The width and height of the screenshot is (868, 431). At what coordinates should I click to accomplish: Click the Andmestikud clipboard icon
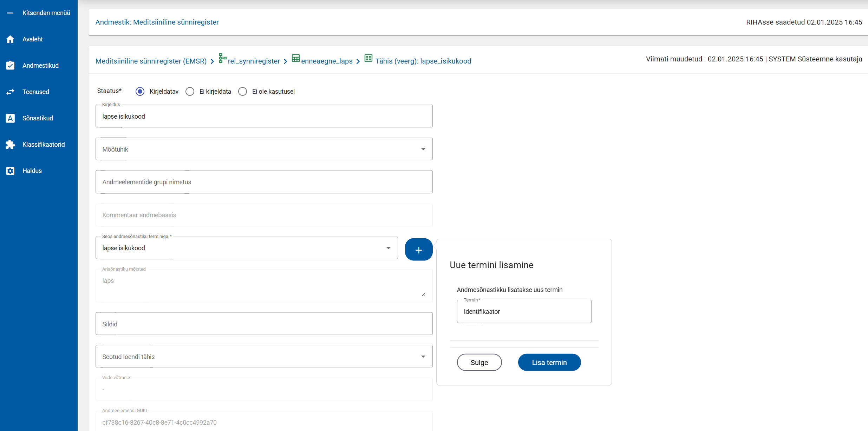pyautogui.click(x=10, y=66)
